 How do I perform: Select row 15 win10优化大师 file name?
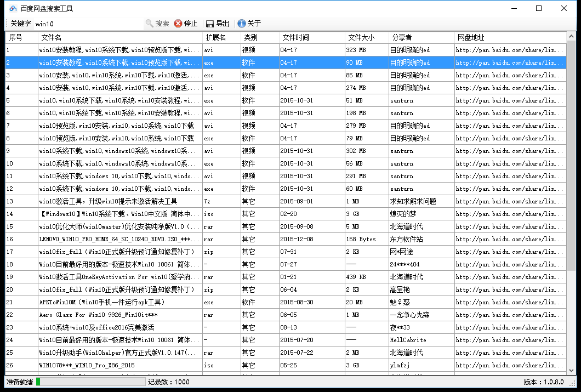120,226
